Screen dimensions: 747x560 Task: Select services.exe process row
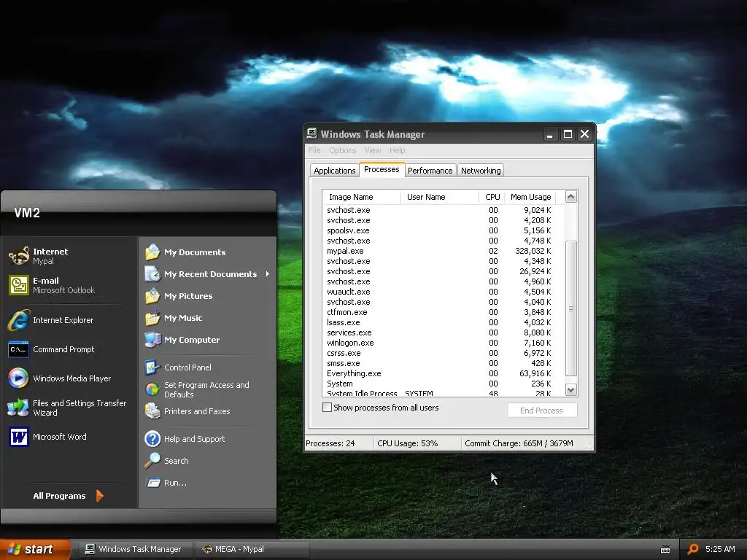438,332
